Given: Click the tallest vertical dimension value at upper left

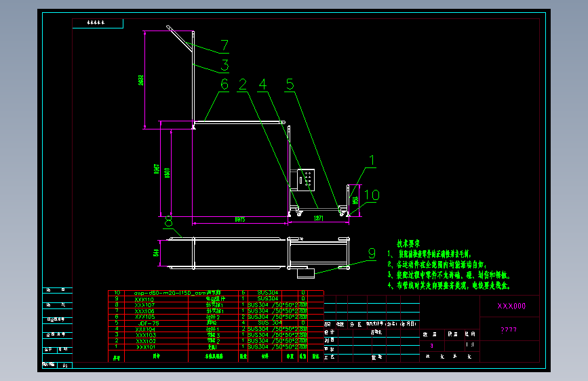Looking at the screenshot, I should [141, 80].
